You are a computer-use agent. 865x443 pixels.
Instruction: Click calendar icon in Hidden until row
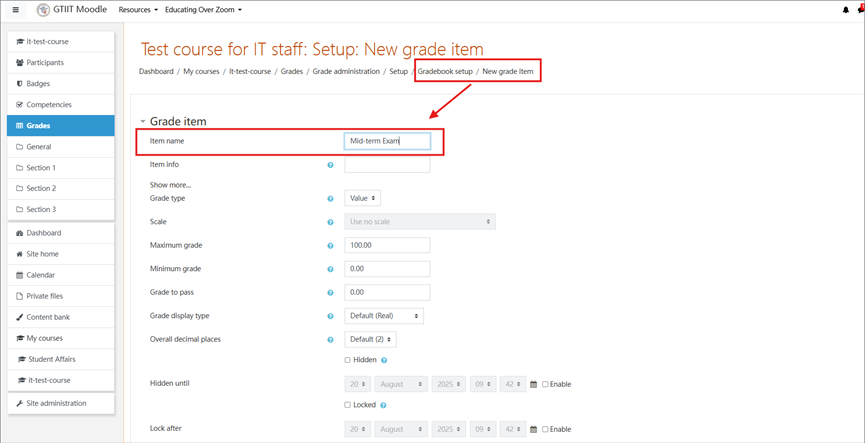(x=533, y=385)
